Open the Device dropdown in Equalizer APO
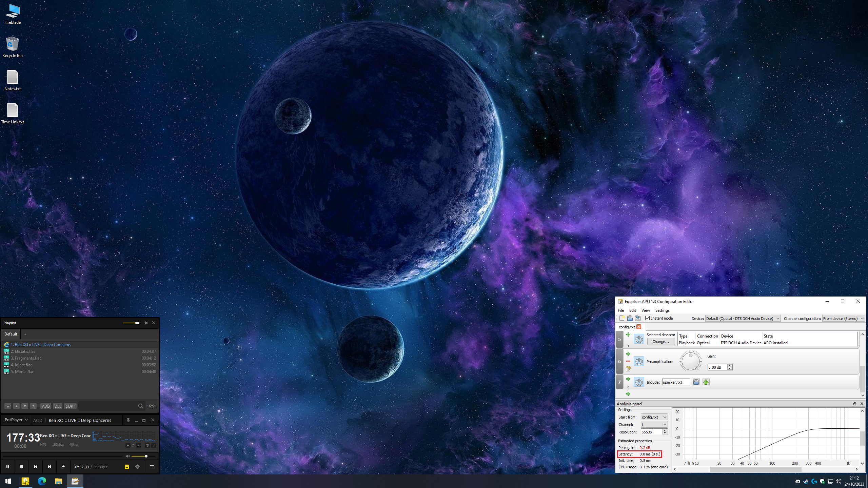This screenshot has width=868, height=488. (x=743, y=319)
